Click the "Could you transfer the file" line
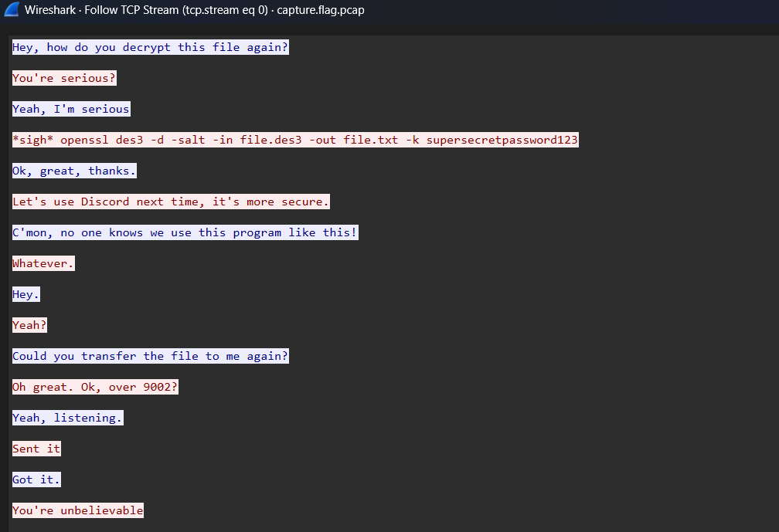 click(x=151, y=356)
